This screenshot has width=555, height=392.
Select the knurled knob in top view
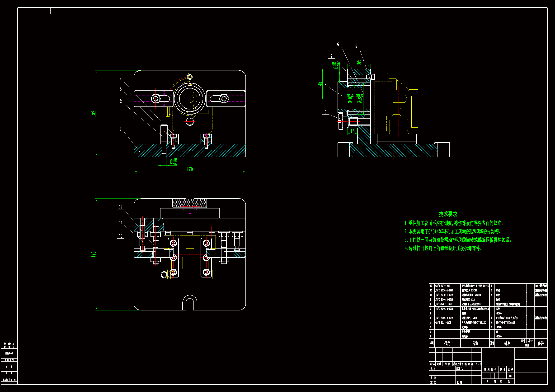(x=190, y=203)
